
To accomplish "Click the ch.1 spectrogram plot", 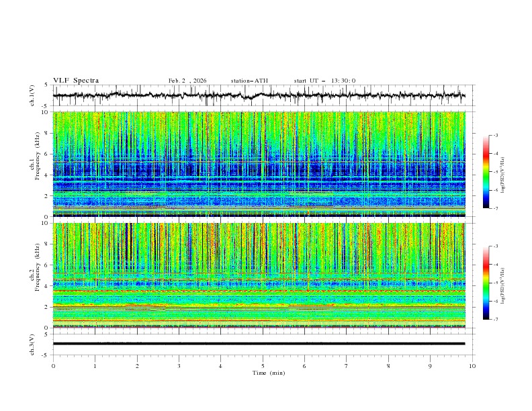I will click(259, 164).
